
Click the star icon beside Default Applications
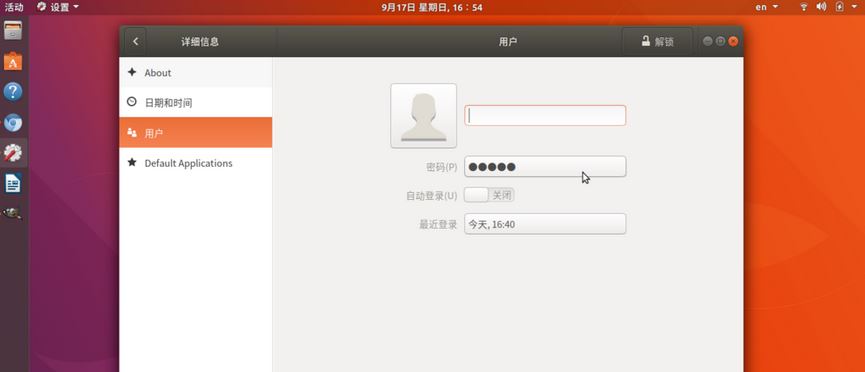132,163
